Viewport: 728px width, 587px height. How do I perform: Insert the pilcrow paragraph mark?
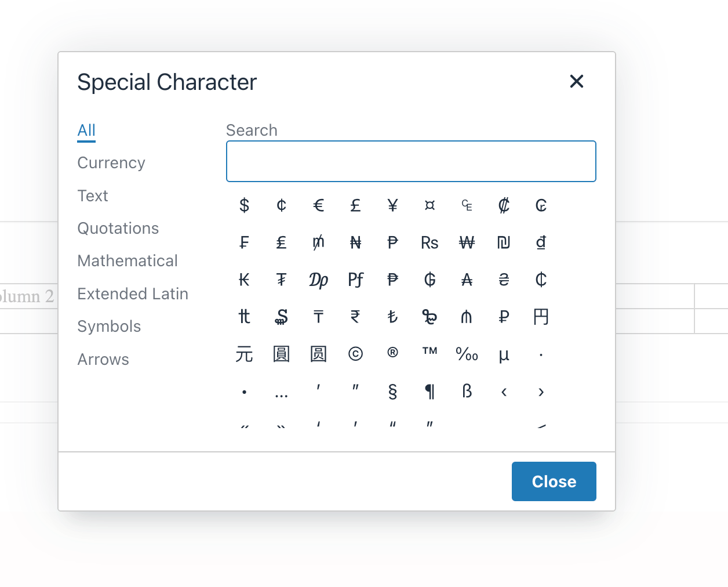pyautogui.click(x=429, y=392)
